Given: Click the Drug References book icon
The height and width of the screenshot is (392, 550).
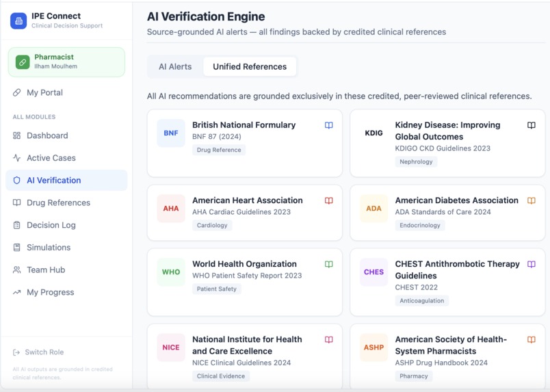Looking at the screenshot, I should (16, 202).
